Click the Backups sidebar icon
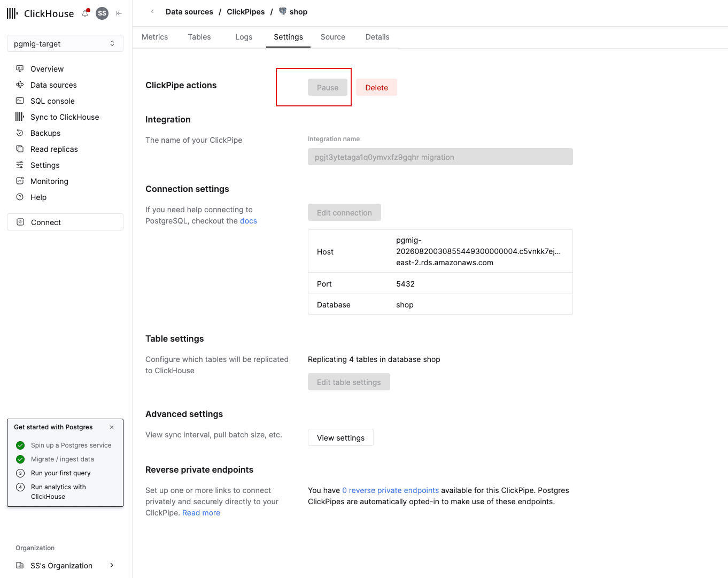728x578 pixels. 20,133
